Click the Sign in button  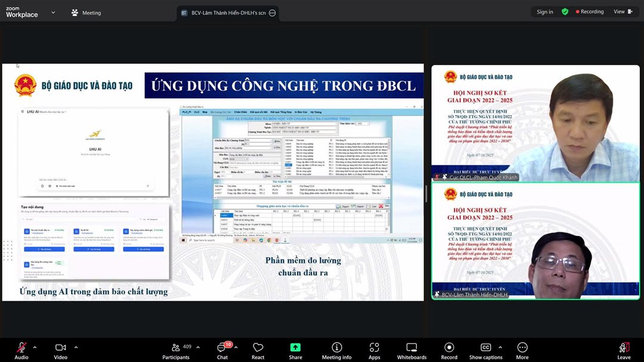point(544,12)
